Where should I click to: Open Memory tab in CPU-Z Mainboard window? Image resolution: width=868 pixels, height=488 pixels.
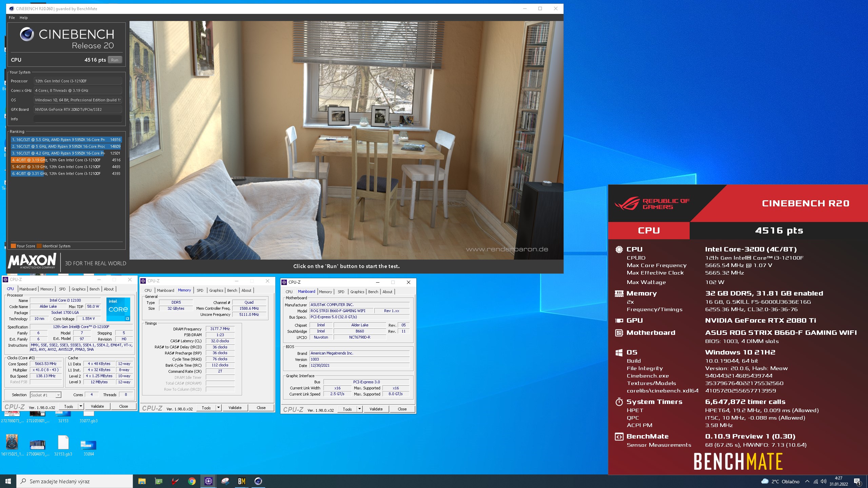pos(325,292)
